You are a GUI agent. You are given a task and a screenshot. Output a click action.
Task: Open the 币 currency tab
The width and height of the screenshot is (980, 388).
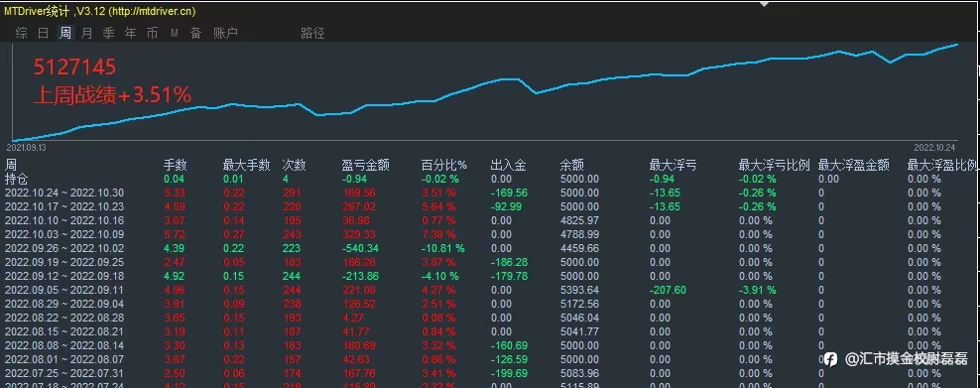click(x=153, y=33)
